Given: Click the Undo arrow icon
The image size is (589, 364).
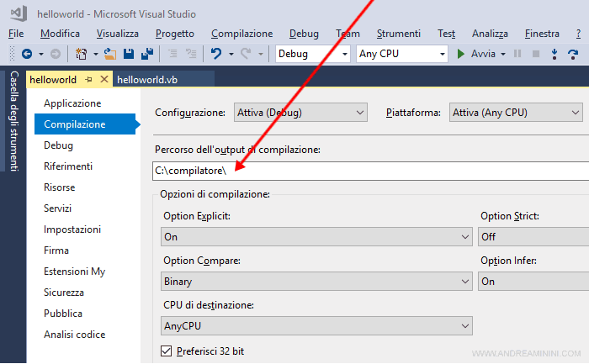Looking at the screenshot, I should (216, 54).
